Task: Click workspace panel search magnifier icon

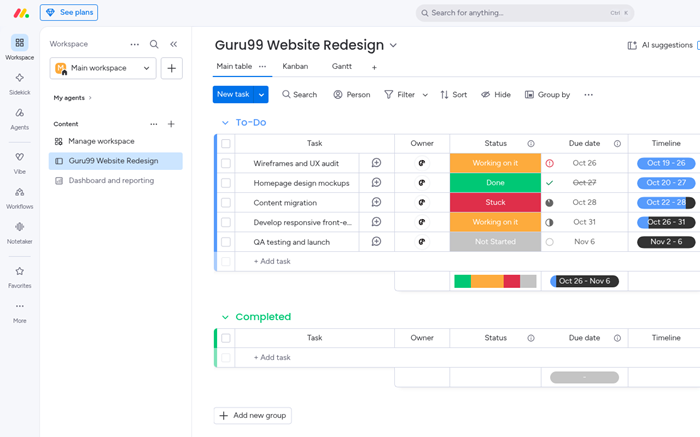Action: point(154,44)
